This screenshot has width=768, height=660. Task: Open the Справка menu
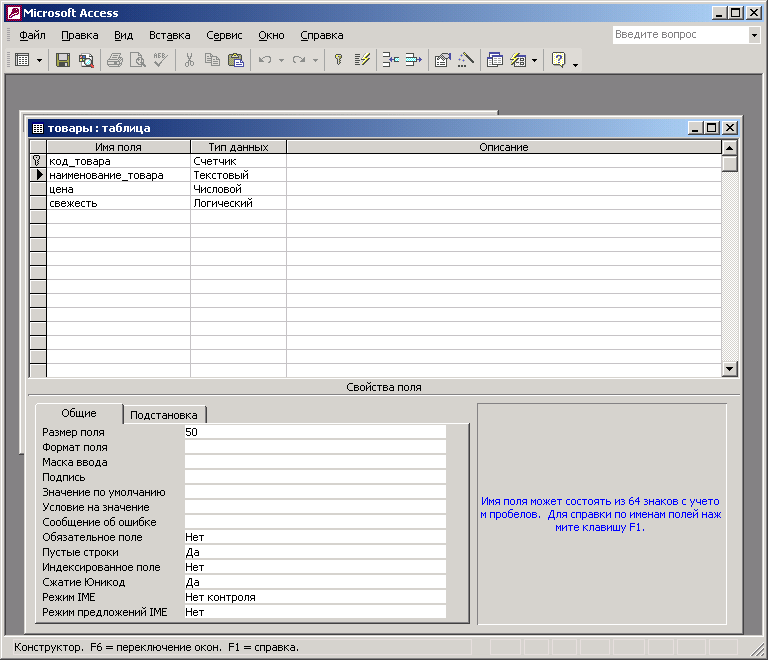[322, 35]
